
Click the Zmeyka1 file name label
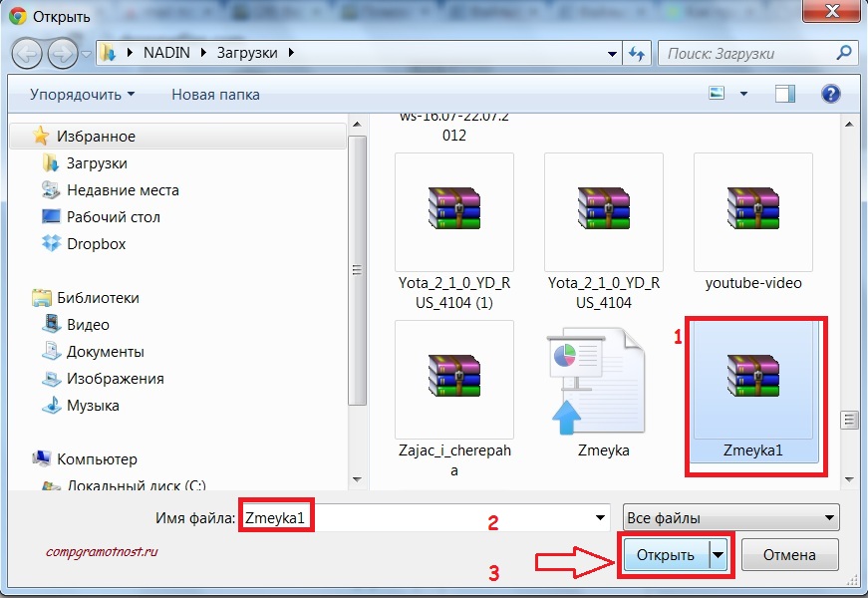[752, 450]
